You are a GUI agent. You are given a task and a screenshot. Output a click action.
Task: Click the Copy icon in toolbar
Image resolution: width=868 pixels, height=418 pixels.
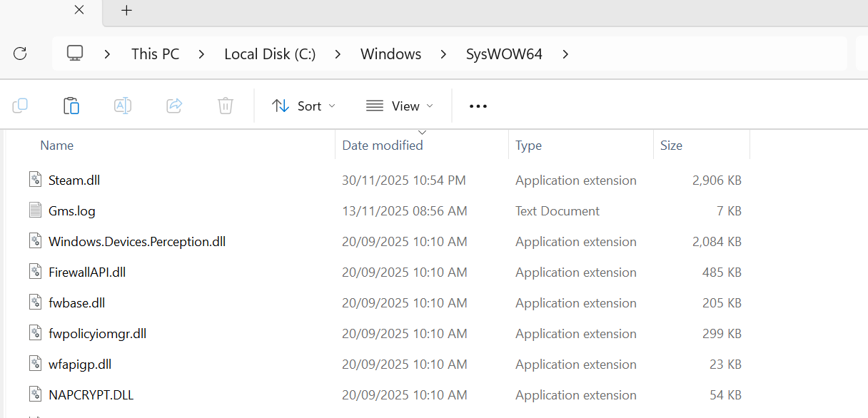pyautogui.click(x=20, y=106)
